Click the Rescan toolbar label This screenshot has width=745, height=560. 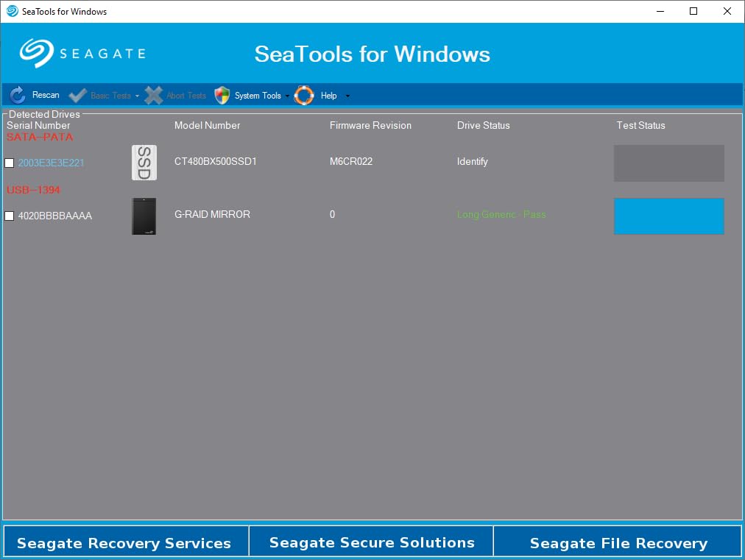pos(46,95)
